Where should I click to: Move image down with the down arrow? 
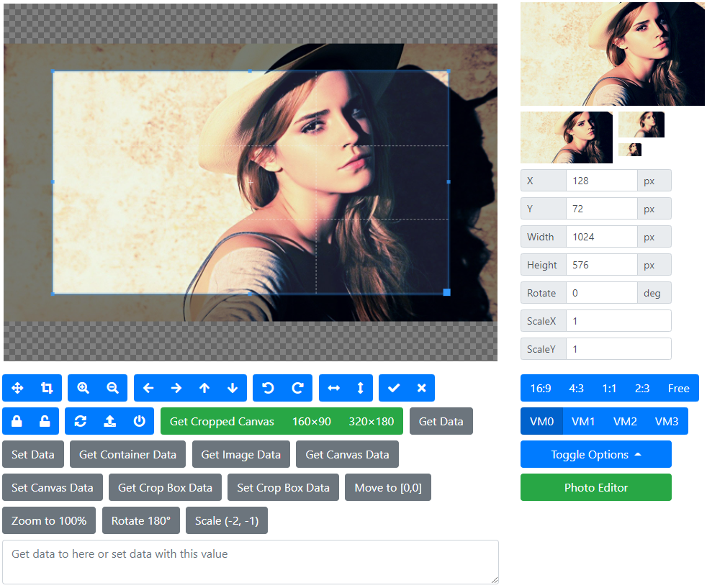tap(233, 388)
